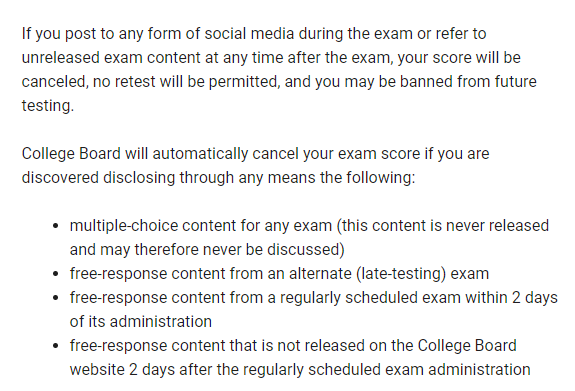Click "(late-testing)" in the second bullet
Viewport: 575px width, 391px height.
[x=401, y=274]
